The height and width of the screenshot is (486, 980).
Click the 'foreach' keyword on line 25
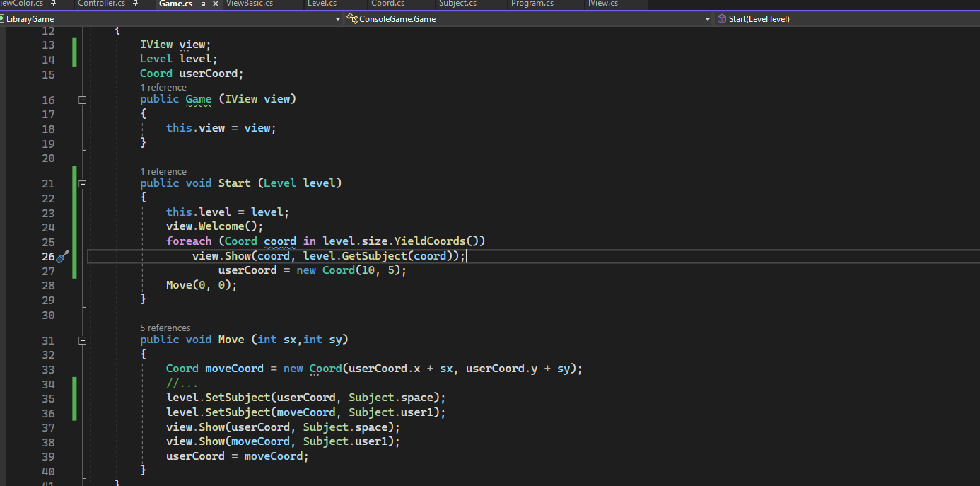tap(189, 241)
